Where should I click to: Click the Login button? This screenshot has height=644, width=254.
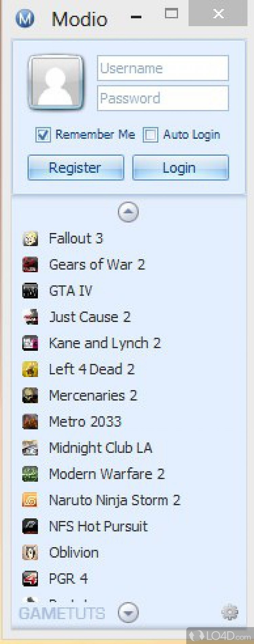tap(181, 168)
